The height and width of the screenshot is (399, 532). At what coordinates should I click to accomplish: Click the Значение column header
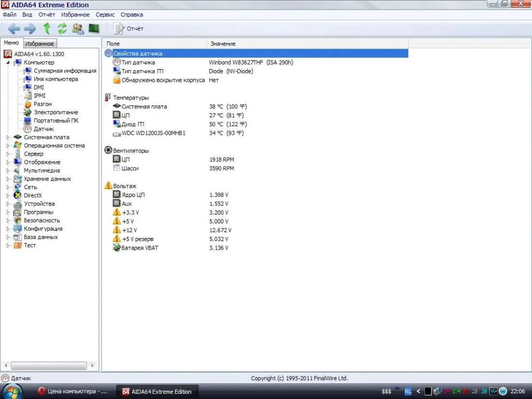223,44
